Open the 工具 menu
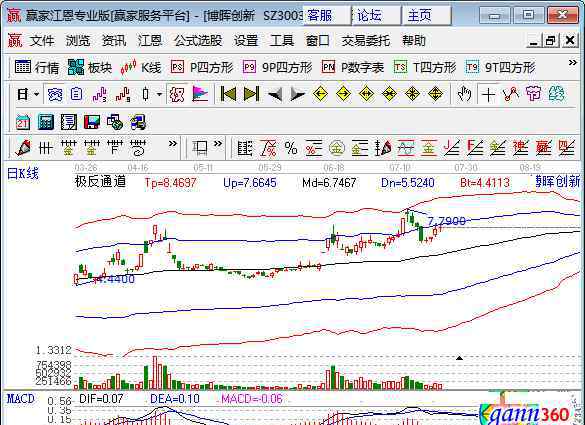Image resolution: width=585 pixels, height=425 pixels. (282, 41)
